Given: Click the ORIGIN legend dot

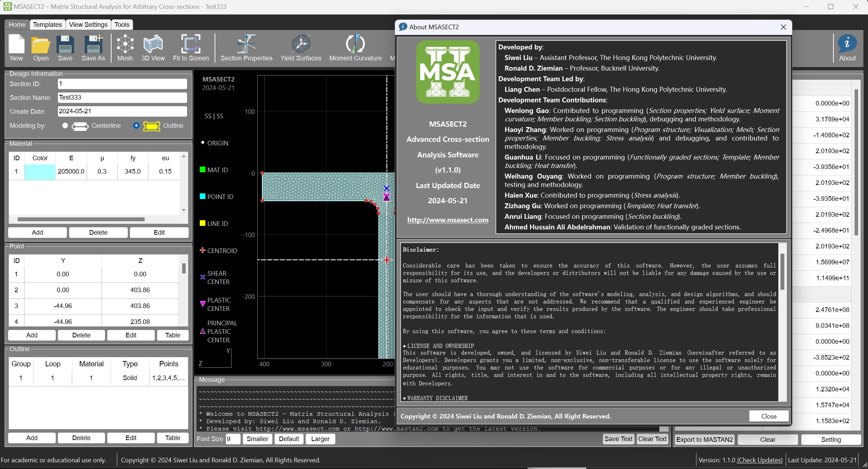Looking at the screenshot, I should (203, 143).
